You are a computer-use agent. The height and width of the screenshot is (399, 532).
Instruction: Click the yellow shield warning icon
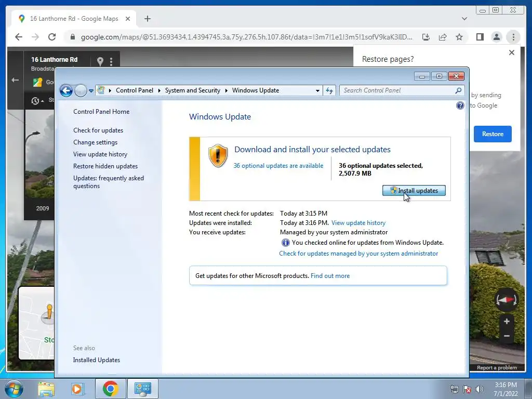click(218, 155)
